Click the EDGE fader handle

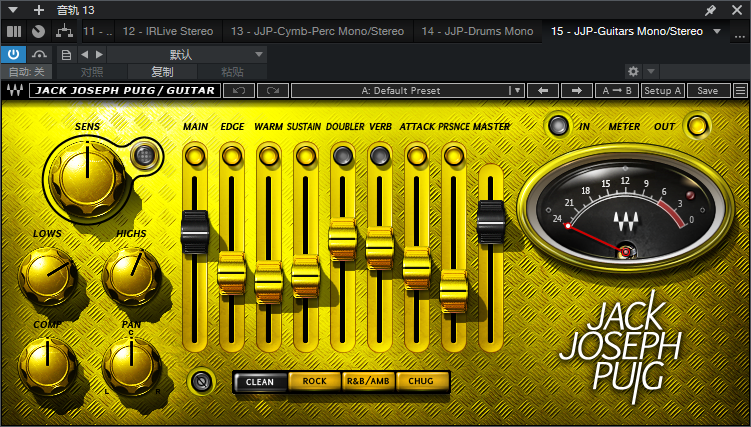click(232, 273)
